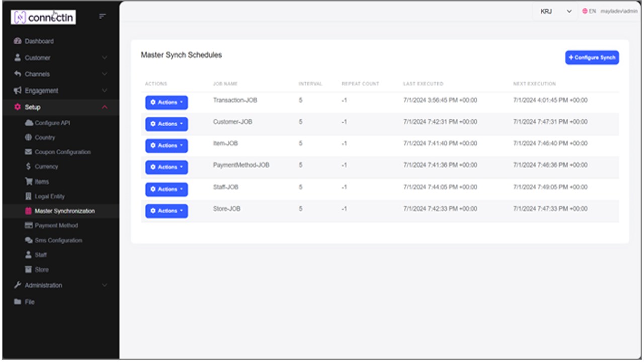644x362 pixels.
Task: Click the Connectin logo
Action: click(x=43, y=17)
